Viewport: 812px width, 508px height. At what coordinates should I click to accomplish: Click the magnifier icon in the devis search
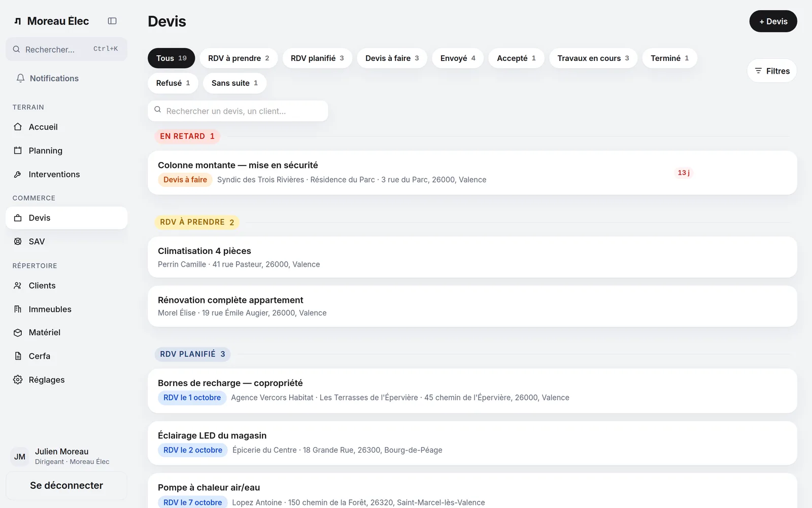click(158, 110)
